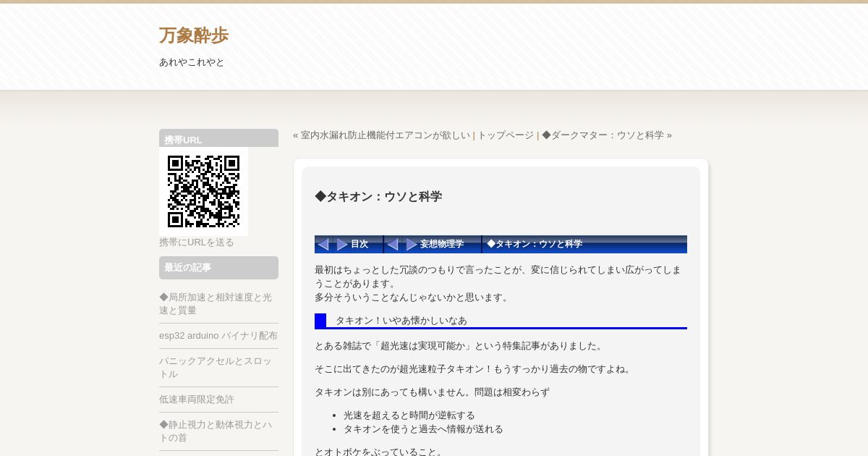Click bullet item 光速を超えると時間が逆転する

coord(409,415)
